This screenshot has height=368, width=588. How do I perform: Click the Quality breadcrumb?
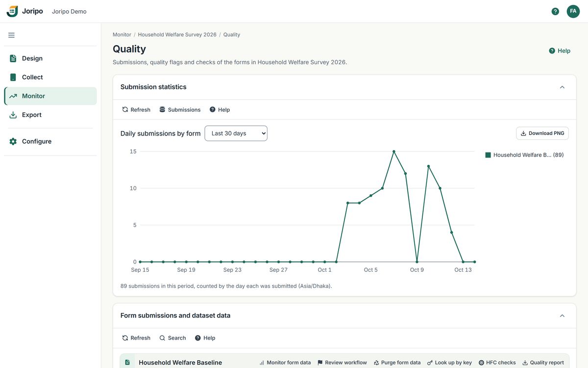click(x=232, y=35)
